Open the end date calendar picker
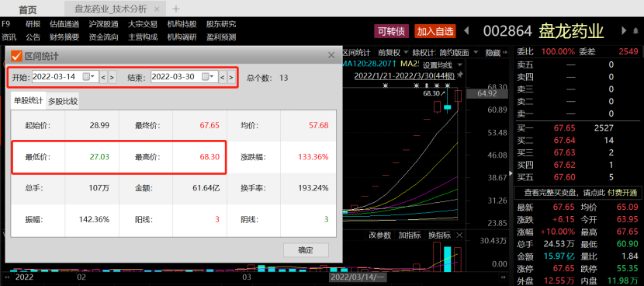This screenshot has height=286, width=644. tap(207, 76)
